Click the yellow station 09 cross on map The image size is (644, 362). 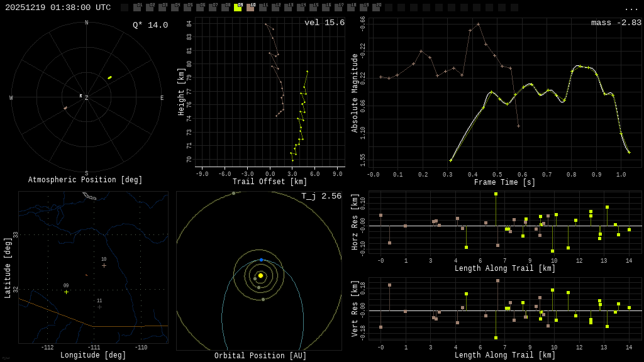(66, 292)
